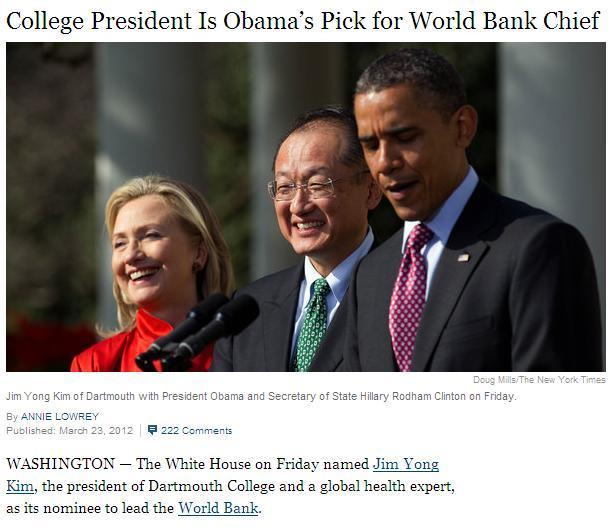This screenshot has height=527, width=612.
Task: Click the WASHINGTON dateline word
Action: [60, 464]
